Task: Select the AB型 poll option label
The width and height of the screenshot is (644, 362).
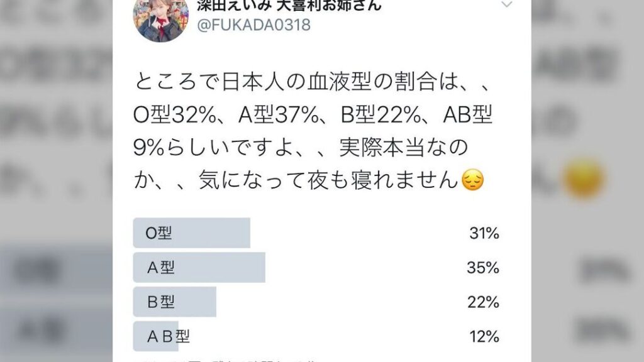Action: [168, 336]
